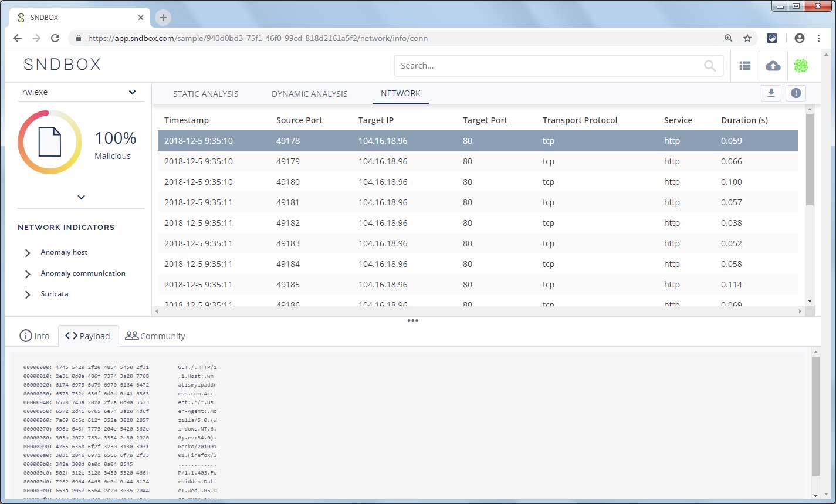This screenshot has height=504, width=836.
Task: Expand the Suricata indicator
Action: (x=28, y=295)
